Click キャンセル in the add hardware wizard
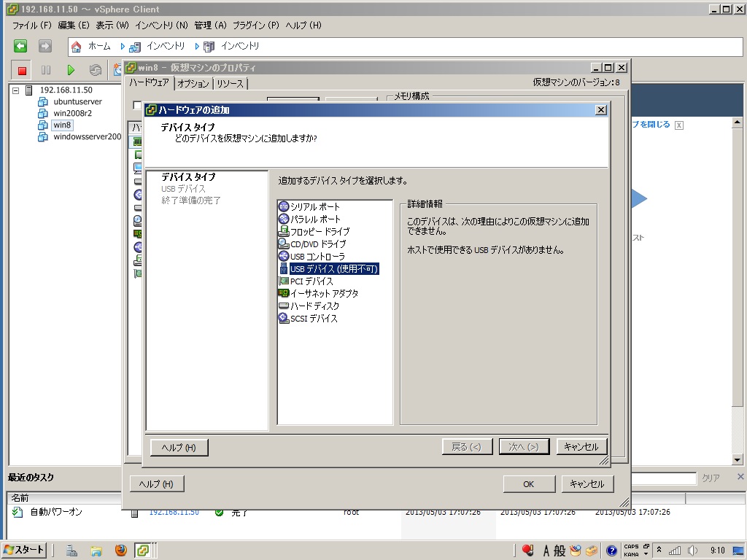 pyautogui.click(x=581, y=447)
